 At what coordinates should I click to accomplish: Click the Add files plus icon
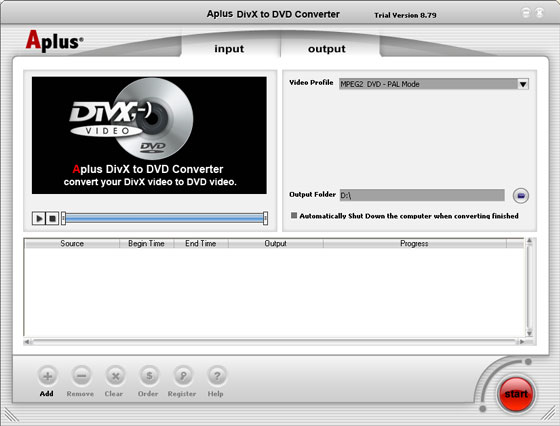[47, 376]
